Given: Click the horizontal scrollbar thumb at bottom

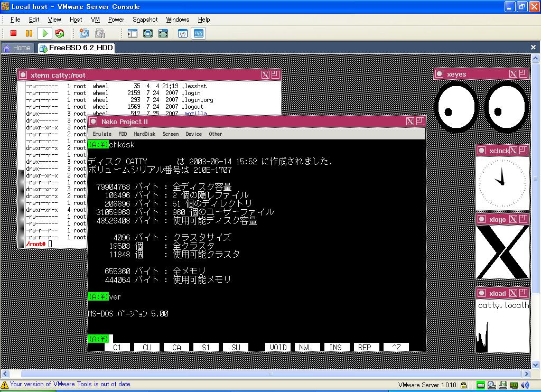Looking at the screenshot, I should click(271, 374).
